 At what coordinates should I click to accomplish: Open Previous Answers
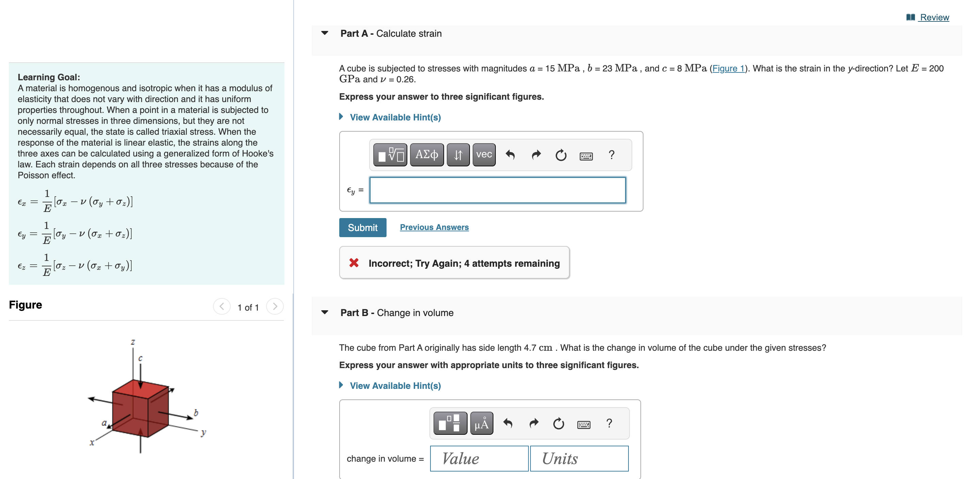[x=434, y=227]
